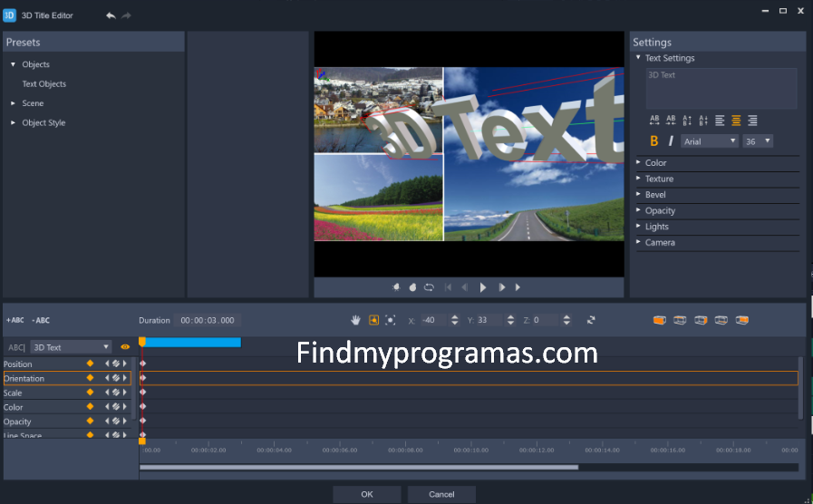The image size is (813, 504).
Task: Click the OK button
Action: point(366,494)
